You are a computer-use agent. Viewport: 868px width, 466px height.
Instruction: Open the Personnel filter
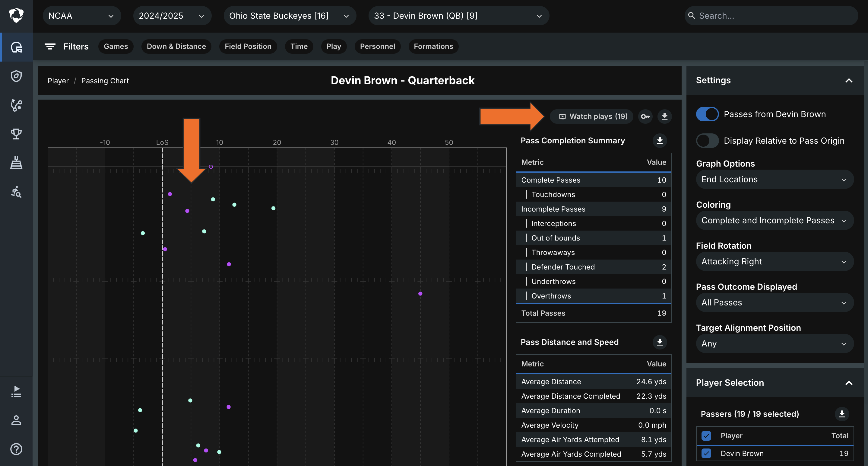[x=377, y=46]
